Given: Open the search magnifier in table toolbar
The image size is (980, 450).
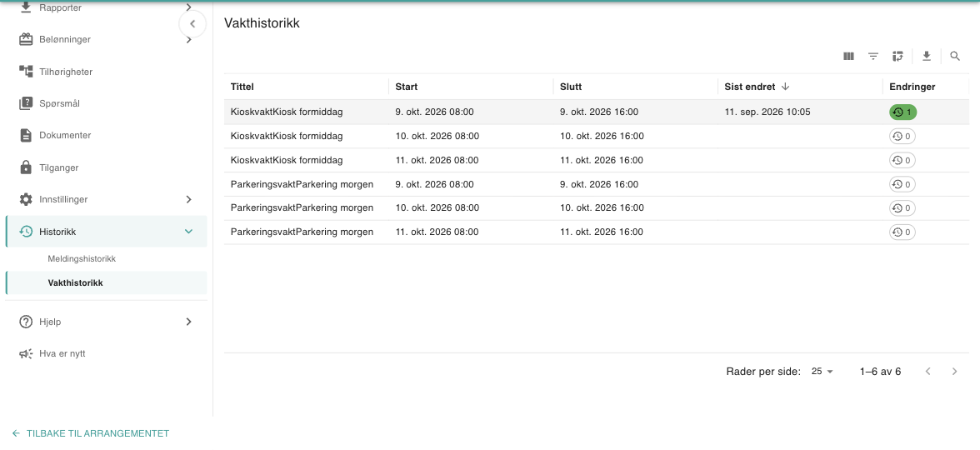Looking at the screenshot, I should point(954,57).
